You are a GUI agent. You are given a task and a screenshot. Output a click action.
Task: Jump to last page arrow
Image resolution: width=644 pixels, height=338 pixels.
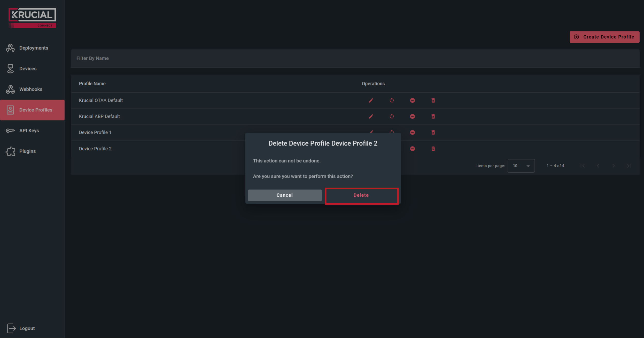point(629,166)
